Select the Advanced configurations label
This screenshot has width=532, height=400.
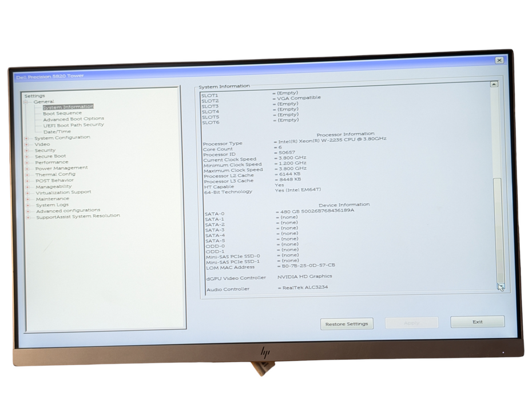coord(68,210)
